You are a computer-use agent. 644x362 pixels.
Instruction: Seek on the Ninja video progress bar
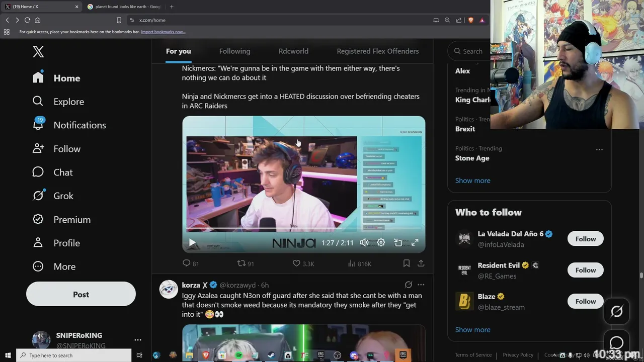click(x=304, y=229)
